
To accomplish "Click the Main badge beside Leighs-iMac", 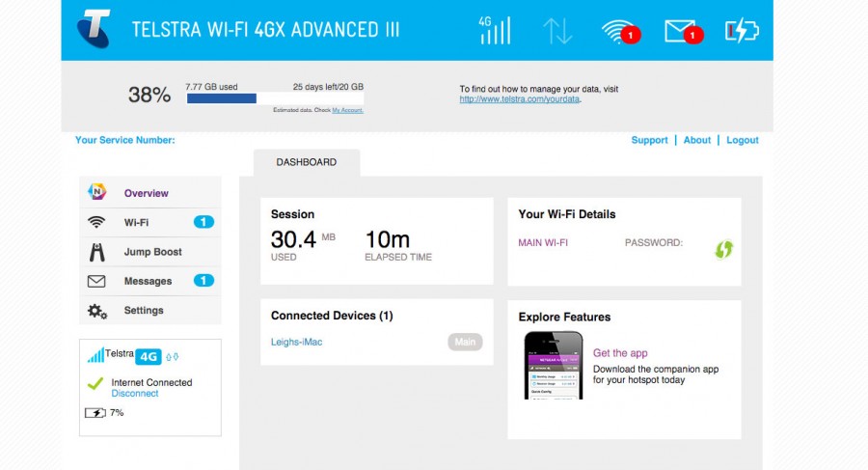I will pyautogui.click(x=465, y=342).
